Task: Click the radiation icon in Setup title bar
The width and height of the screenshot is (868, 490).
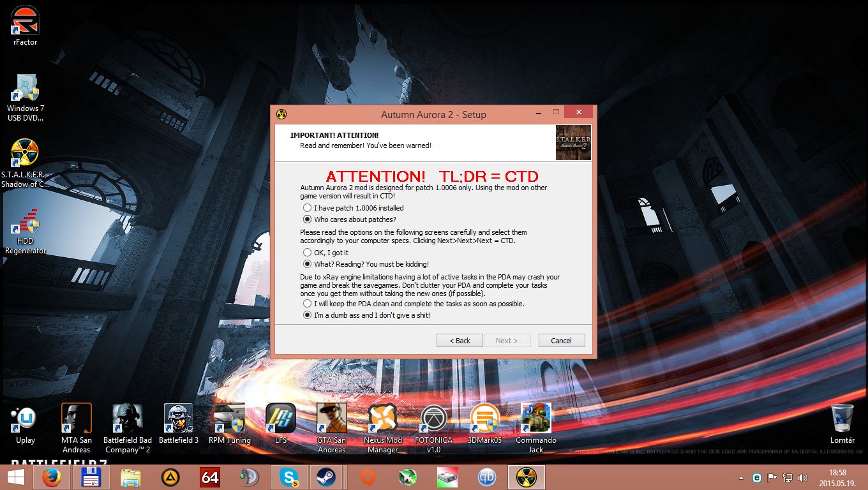Action: click(281, 114)
